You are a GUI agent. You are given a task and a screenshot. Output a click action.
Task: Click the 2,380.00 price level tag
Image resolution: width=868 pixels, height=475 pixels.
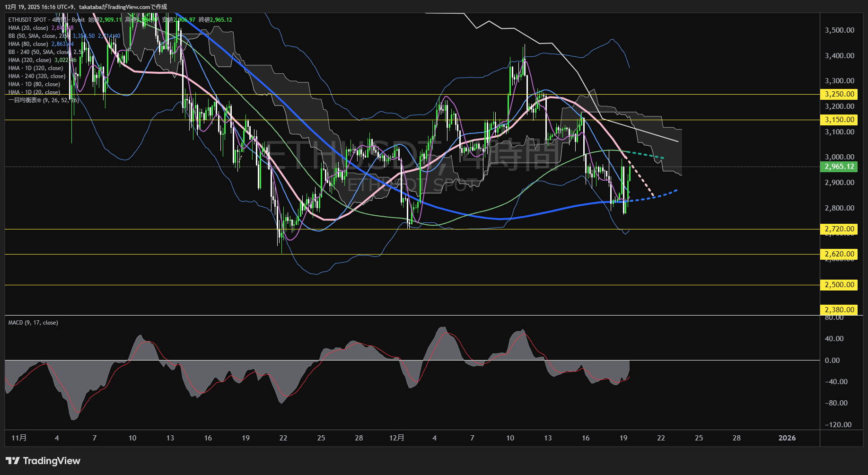point(839,310)
